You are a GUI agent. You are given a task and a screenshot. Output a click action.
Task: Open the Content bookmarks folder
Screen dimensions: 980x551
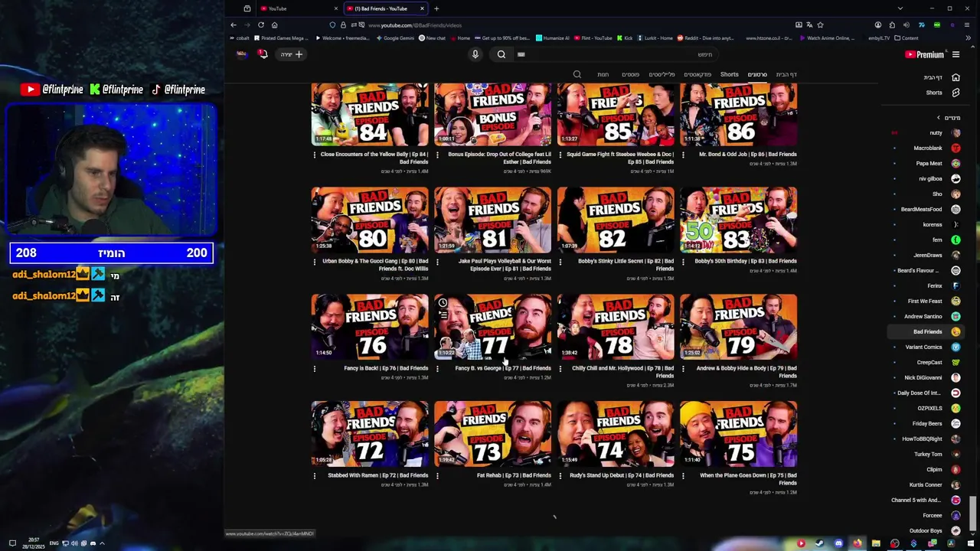[x=907, y=37]
